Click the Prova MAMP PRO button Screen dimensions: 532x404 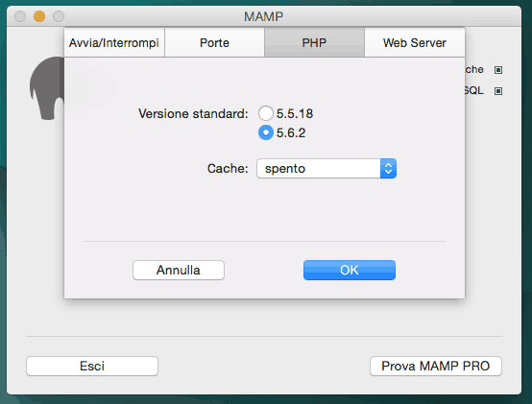click(x=436, y=366)
